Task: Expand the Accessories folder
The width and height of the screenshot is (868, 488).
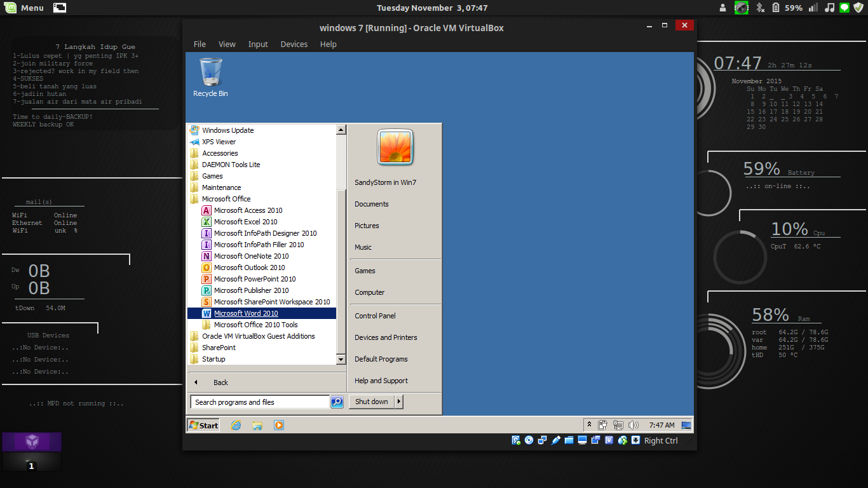Action: (x=214, y=153)
